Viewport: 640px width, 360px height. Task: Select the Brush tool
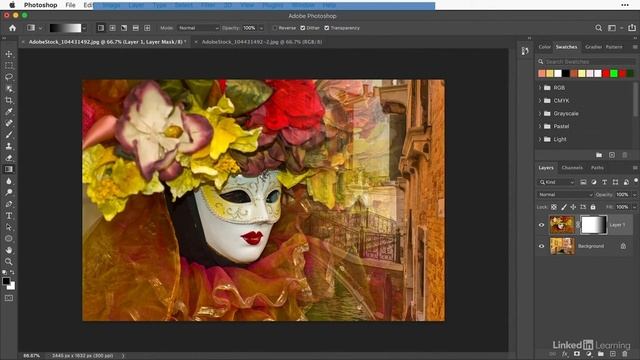(9, 135)
